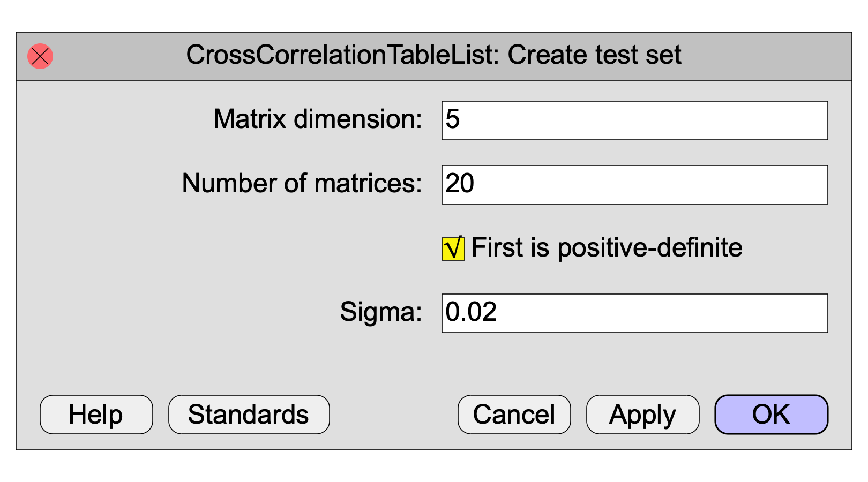The width and height of the screenshot is (868, 482).
Task: Click the "First is positive-definite" label text
Action: pyautogui.click(x=607, y=248)
